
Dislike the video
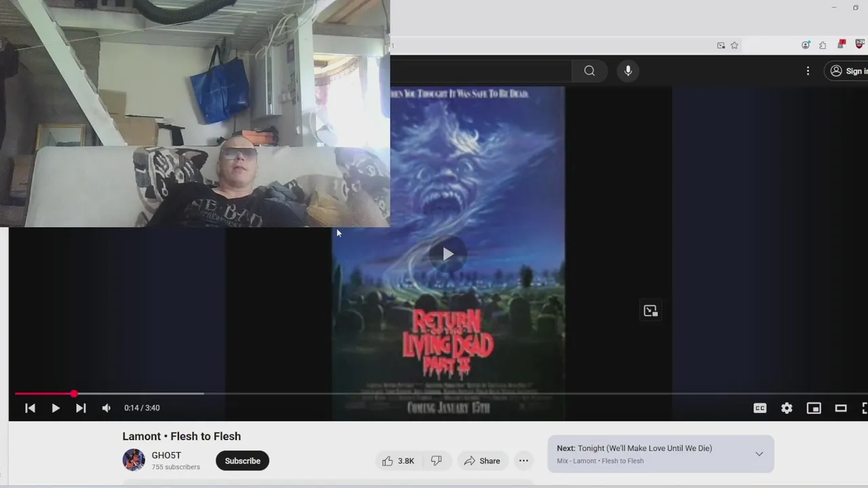tap(436, 461)
